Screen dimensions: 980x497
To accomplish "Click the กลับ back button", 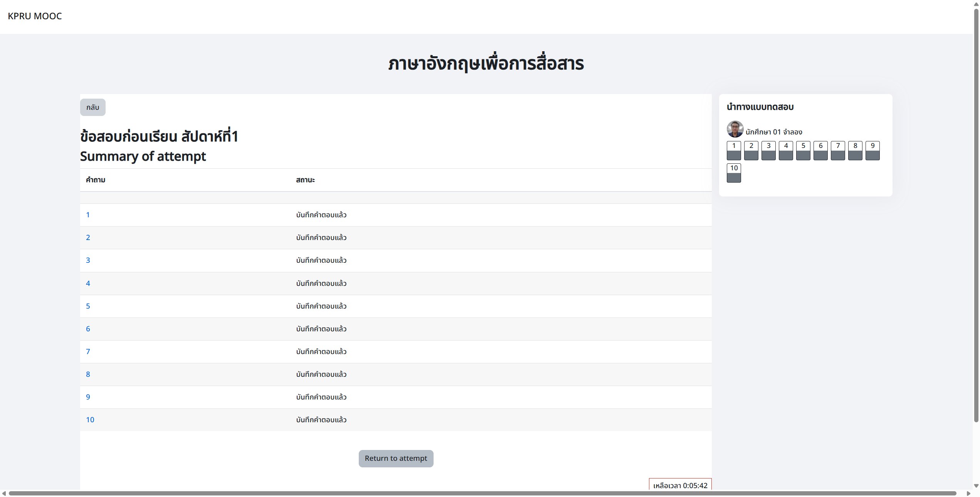I will [92, 107].
